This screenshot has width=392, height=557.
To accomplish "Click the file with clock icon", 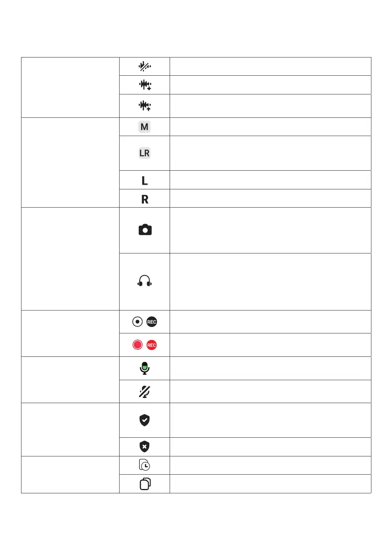I will coord(144,465).
